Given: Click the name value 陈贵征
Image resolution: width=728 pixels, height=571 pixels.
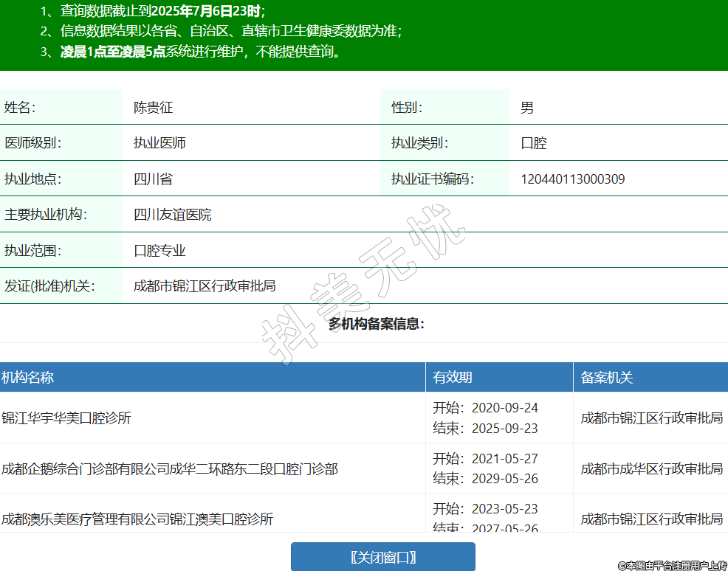Looking at the screenshot, I should (x=153, y=108).
